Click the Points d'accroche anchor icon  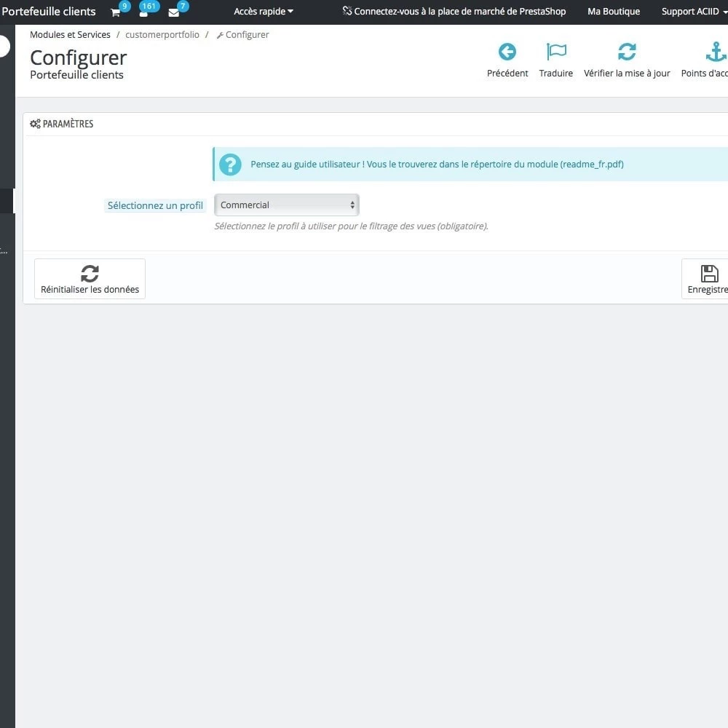(716, 52)
